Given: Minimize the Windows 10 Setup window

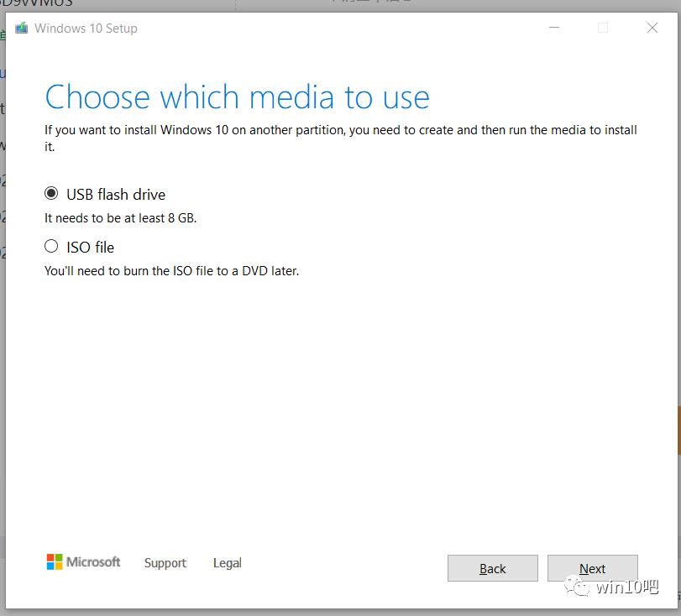Looking at the screenshot, I should pos(554,28).
